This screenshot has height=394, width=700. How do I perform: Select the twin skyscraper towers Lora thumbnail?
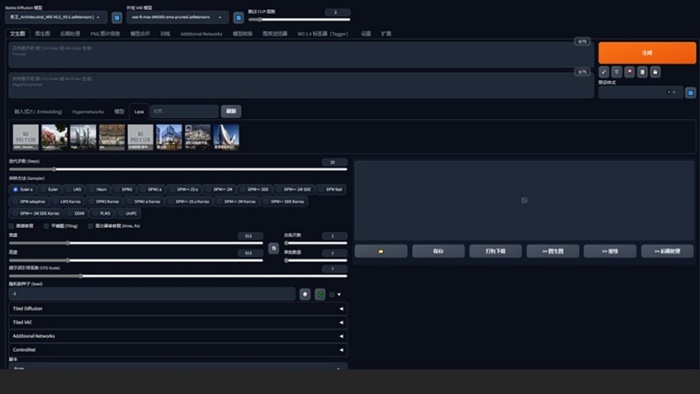83,137
